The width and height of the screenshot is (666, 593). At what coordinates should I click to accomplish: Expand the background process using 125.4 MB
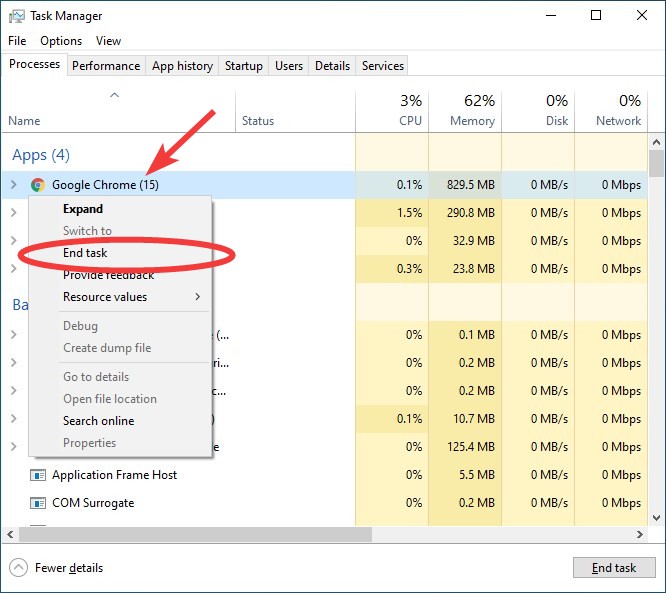click(x=14, y=446)
